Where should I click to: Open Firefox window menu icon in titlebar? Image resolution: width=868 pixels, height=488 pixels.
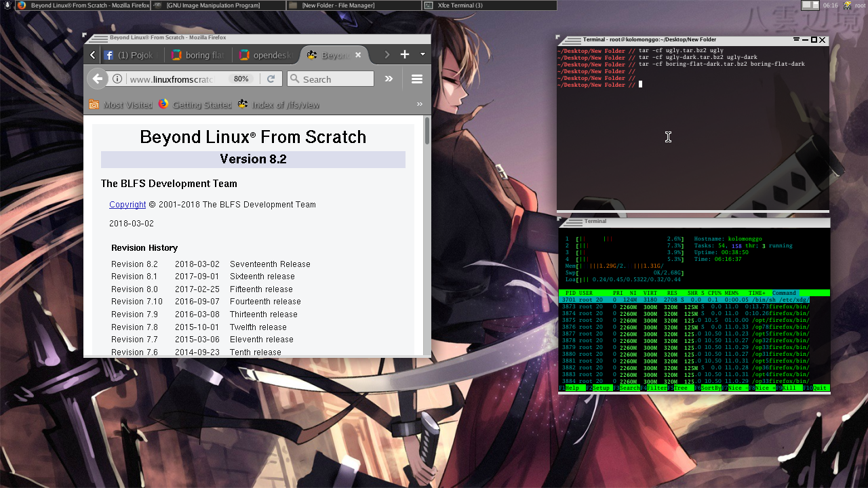(x=100, y=38)
